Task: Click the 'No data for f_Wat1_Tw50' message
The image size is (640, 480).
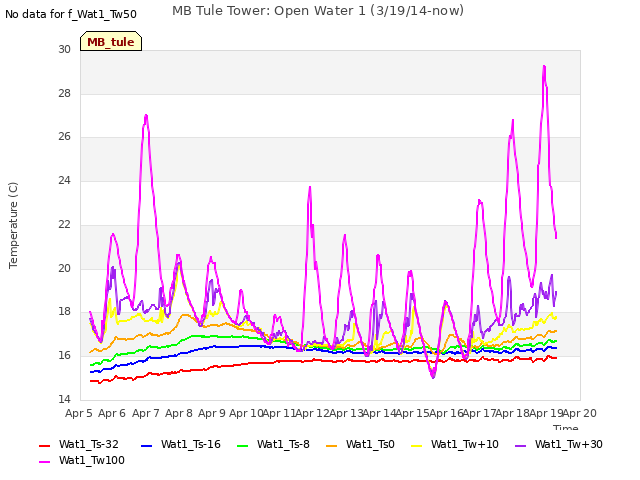Action: tap(71, 14)
